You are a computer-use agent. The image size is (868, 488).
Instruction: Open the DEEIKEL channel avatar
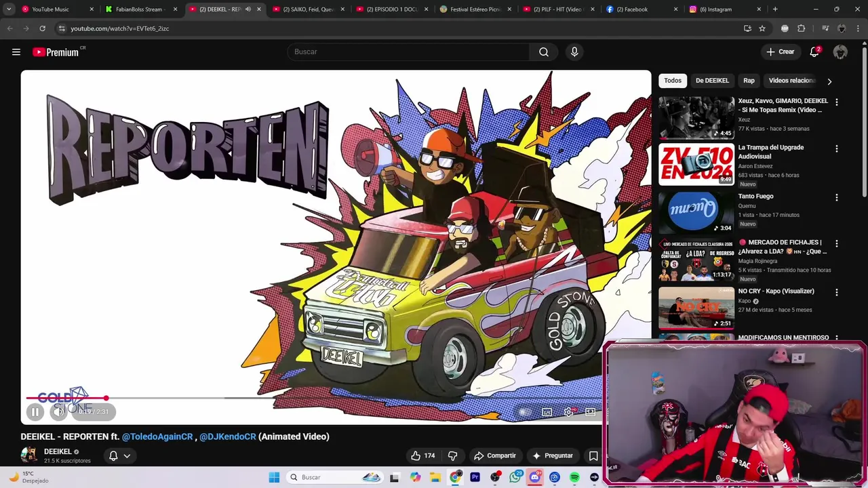tap(28, 455)
